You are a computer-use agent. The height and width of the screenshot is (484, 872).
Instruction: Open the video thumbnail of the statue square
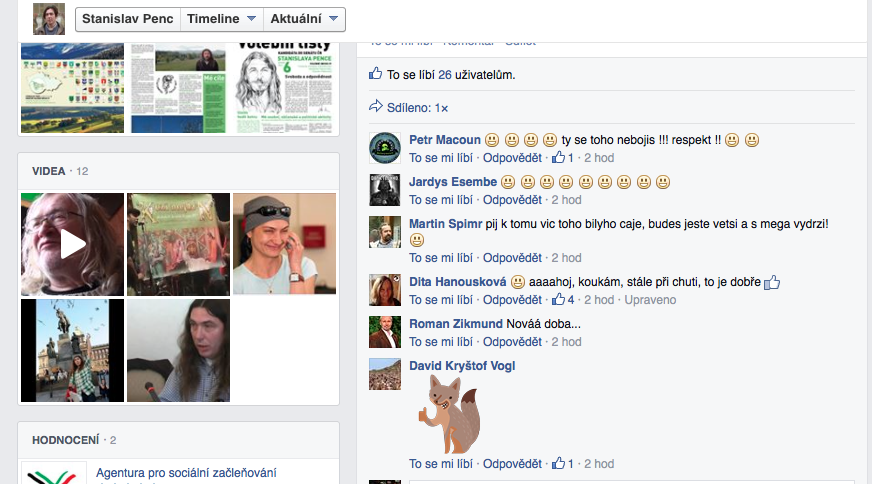click(72, 350)
